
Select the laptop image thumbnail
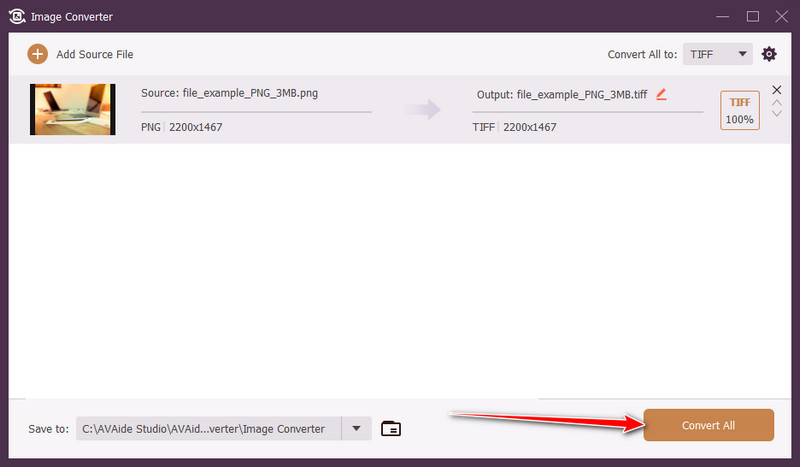[x=66, y=109]
